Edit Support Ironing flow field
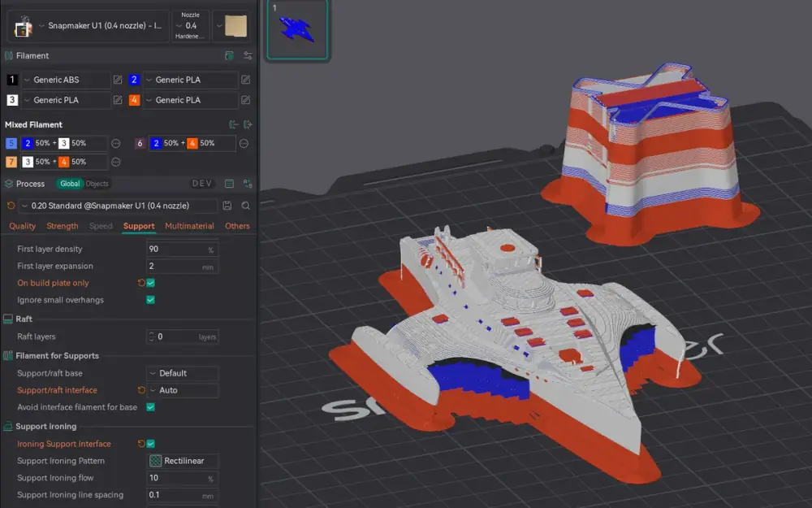This screenshot has height=508, width=812. (x=182, y=478)
